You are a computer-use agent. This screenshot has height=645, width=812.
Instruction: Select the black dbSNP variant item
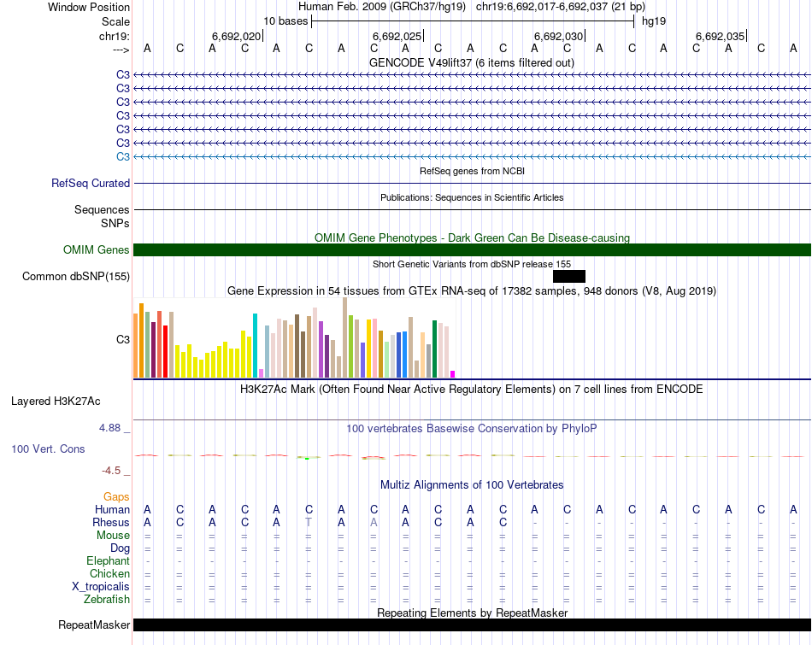569,277
